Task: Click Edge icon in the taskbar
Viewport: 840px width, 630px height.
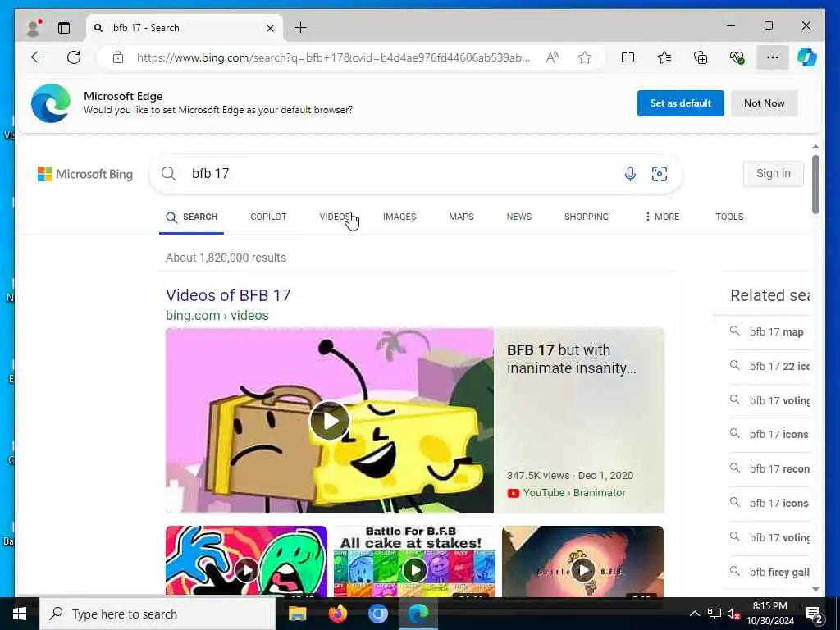Action: click(418, 614)
